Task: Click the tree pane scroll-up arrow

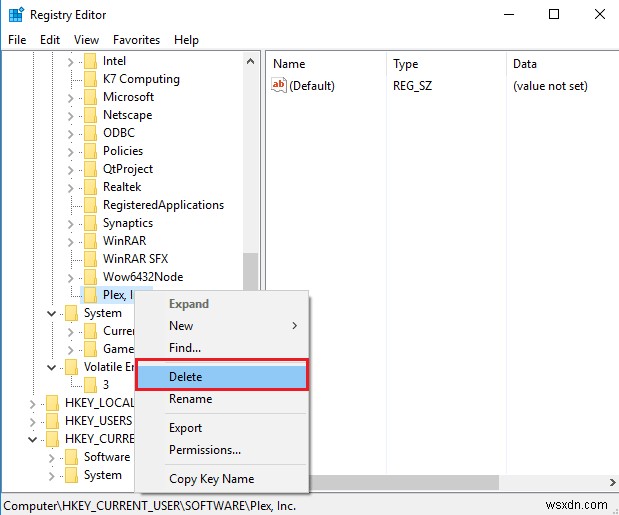Action: 250,61
